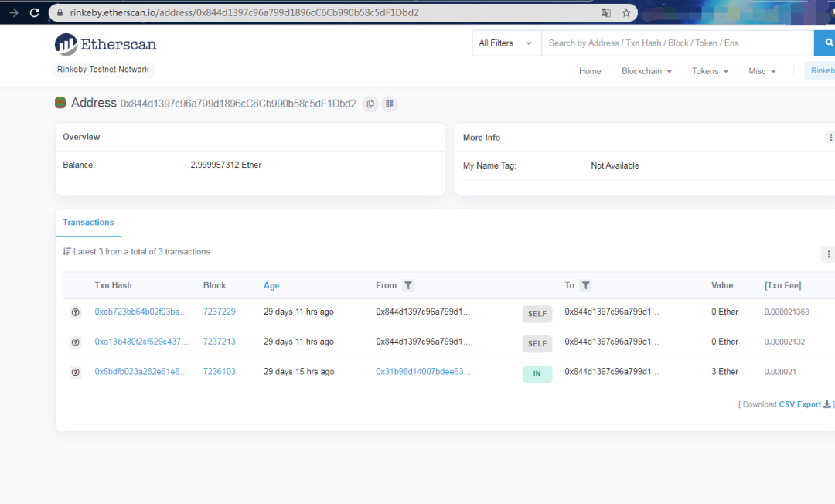The height and width of the screenshot is (504, 835).
Task: Click the IN badge on third row
Action: point(537,373)
